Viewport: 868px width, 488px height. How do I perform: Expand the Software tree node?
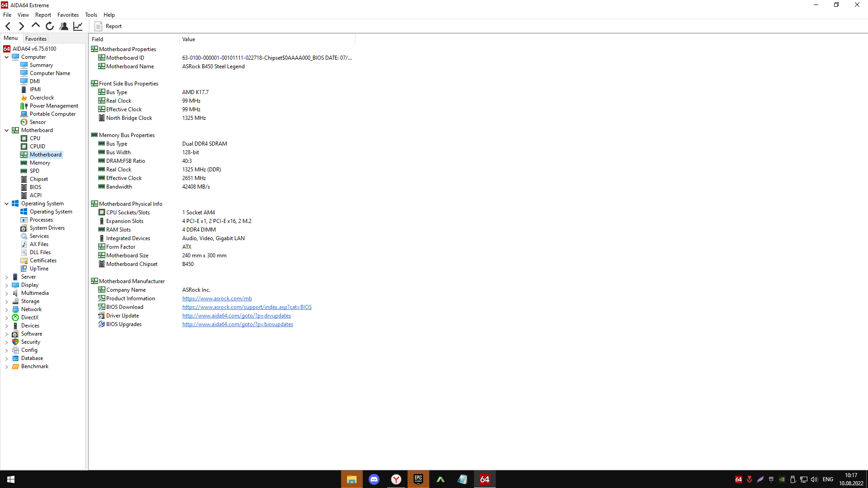[x=7, y=334]
